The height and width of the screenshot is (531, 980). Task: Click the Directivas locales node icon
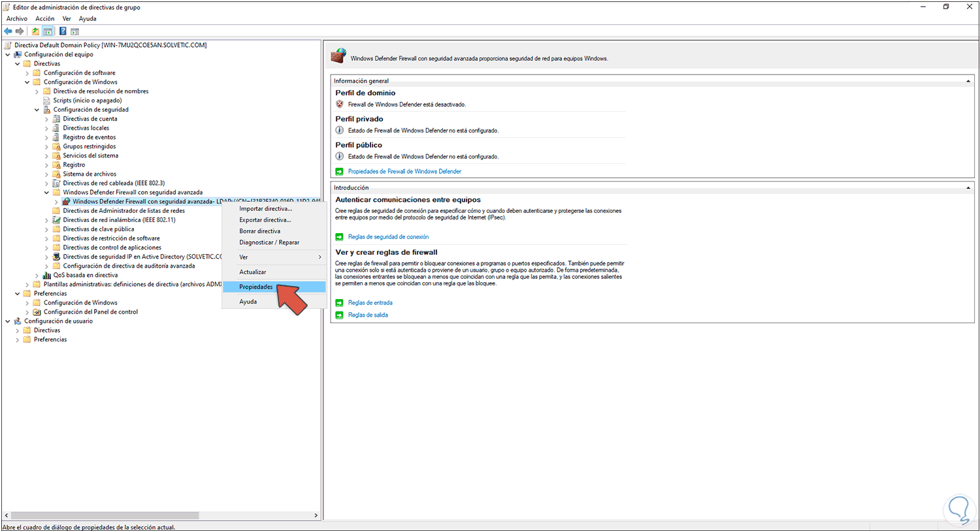(x=57, y=128)
